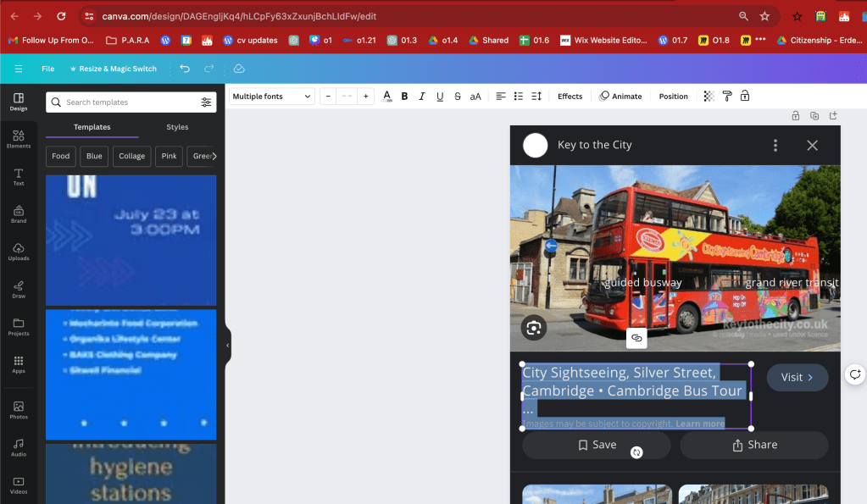Screen dimensions: 867x504
Task: Open the Audio panel
Action: 19,447
